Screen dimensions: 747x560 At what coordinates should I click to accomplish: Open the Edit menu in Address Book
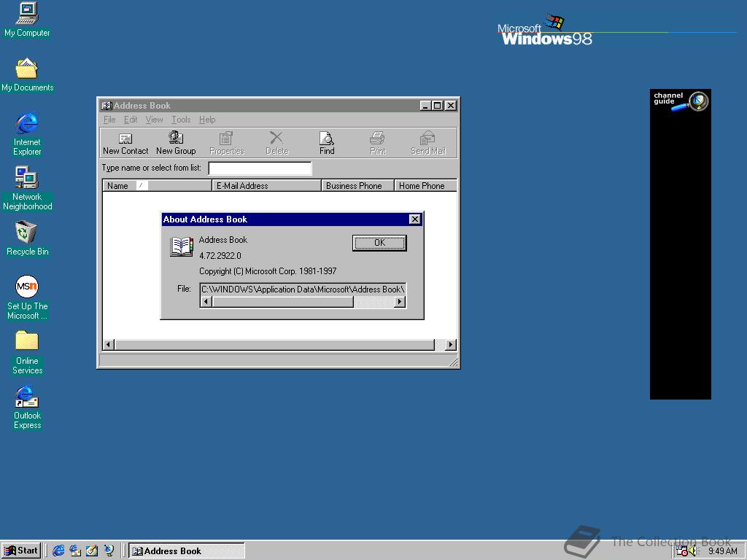click(131, 120)
